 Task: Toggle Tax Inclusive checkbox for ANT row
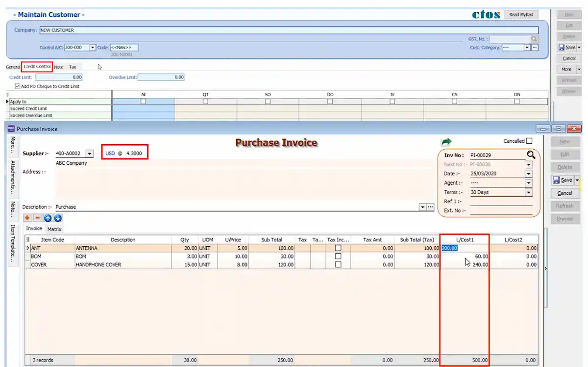pos(338,248)
